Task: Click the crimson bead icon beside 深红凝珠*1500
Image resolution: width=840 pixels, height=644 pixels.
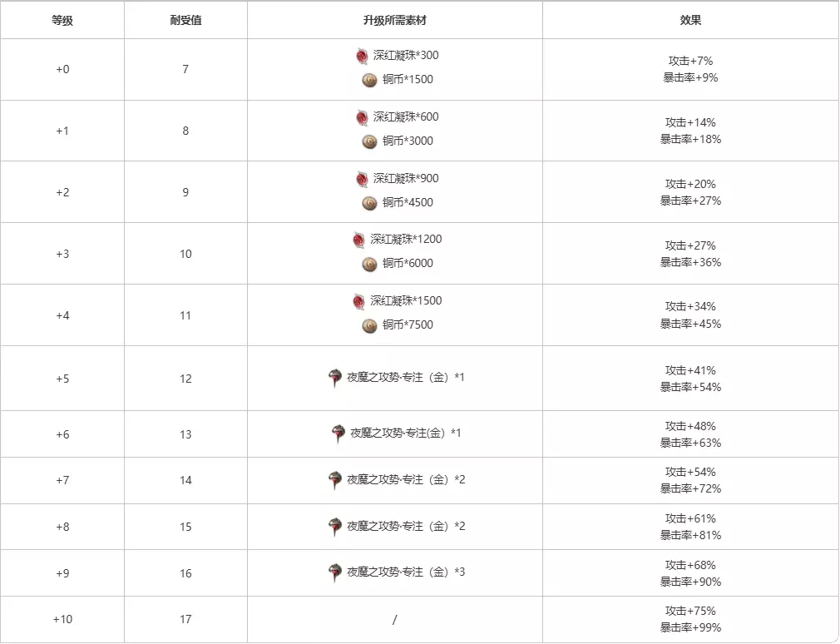Action: pyautogui.click(x=358, y=301)
